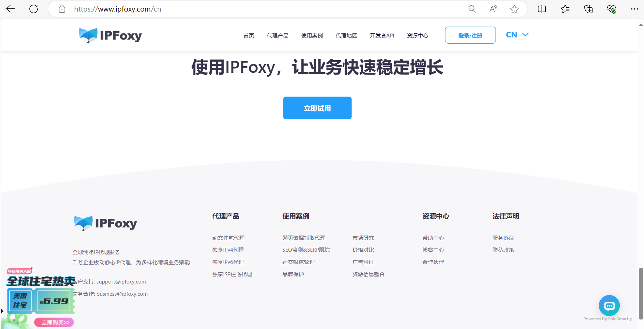Screen dimensions: 644x329
Task: Open Browser Essentials heart icon
Action: point(611,9)
